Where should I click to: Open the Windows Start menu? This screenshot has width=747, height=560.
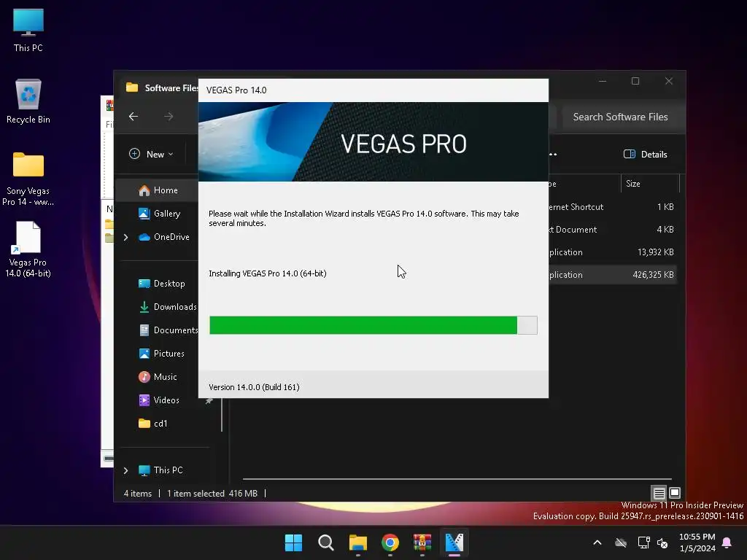click(293, 542)
